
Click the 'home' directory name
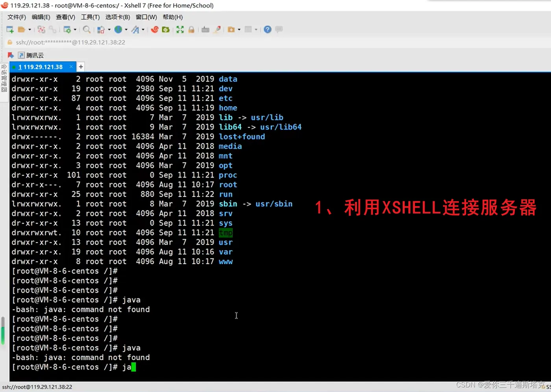[228, 108]
